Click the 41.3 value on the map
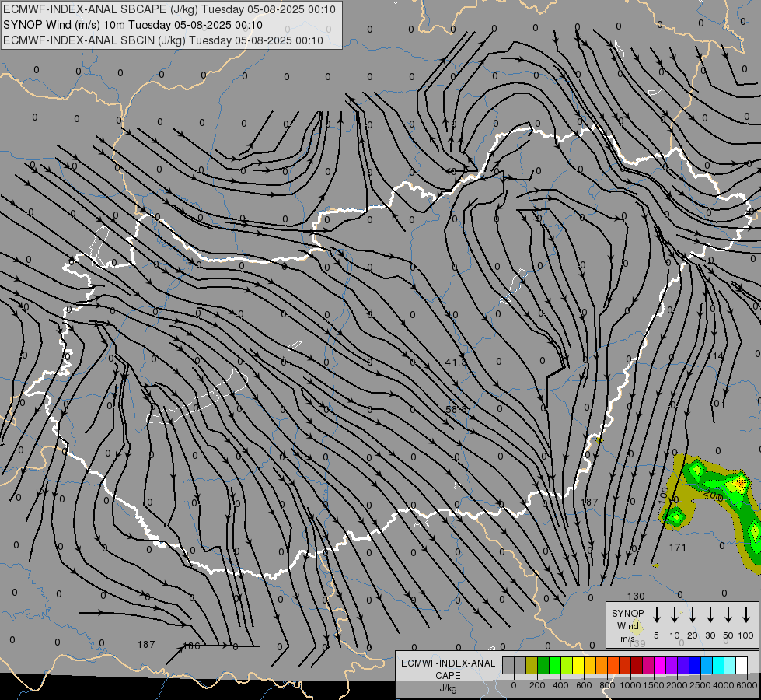Image resolution: width=761 pixels, height=700 pixels. point(456,362)
